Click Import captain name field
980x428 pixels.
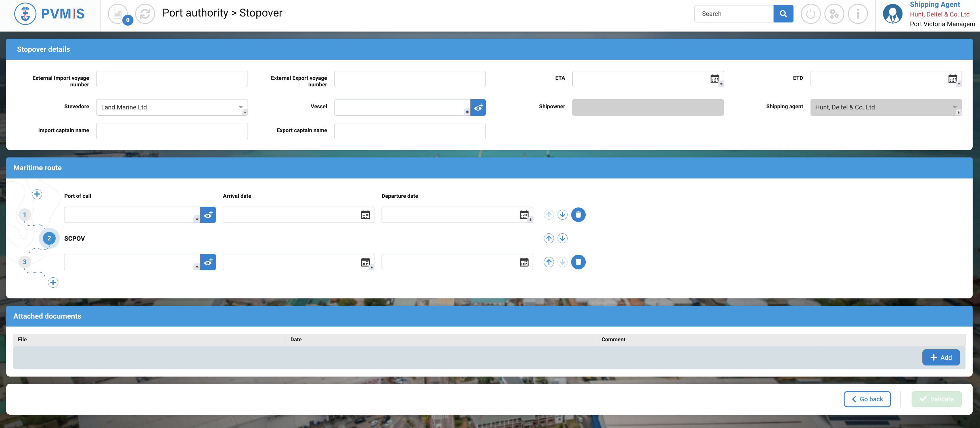pyautogui.click(x=172, y=131)
